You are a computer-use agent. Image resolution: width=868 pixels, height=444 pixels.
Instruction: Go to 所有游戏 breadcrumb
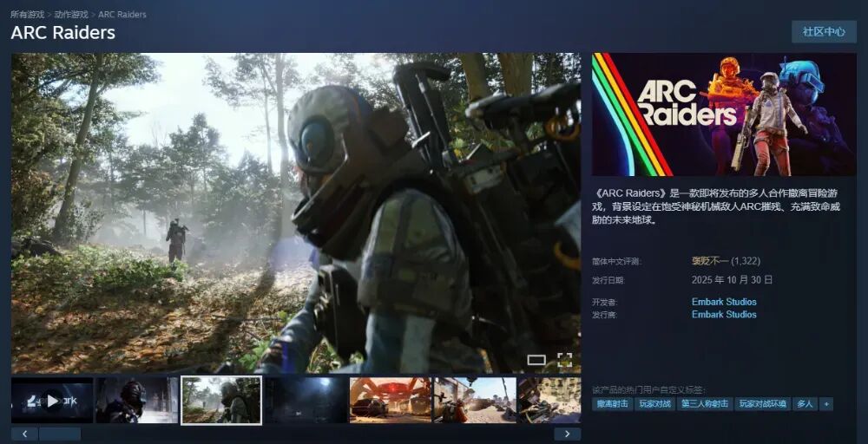[28, 15]
